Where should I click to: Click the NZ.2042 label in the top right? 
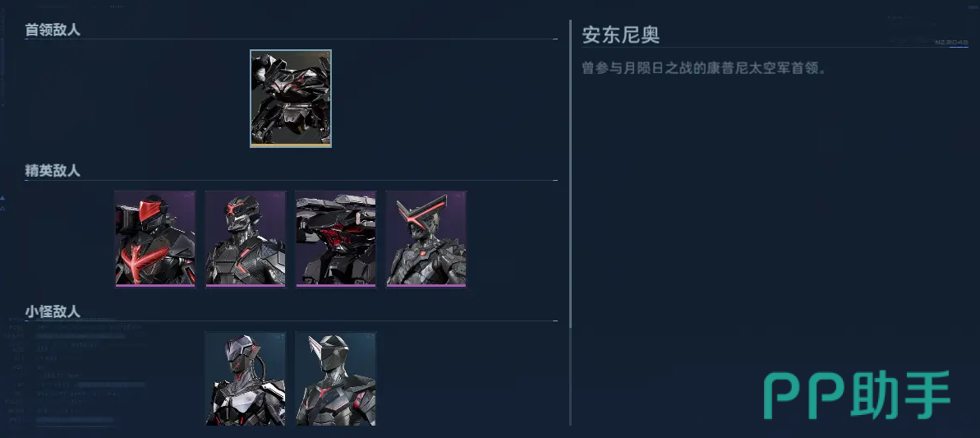pos(951,42)
